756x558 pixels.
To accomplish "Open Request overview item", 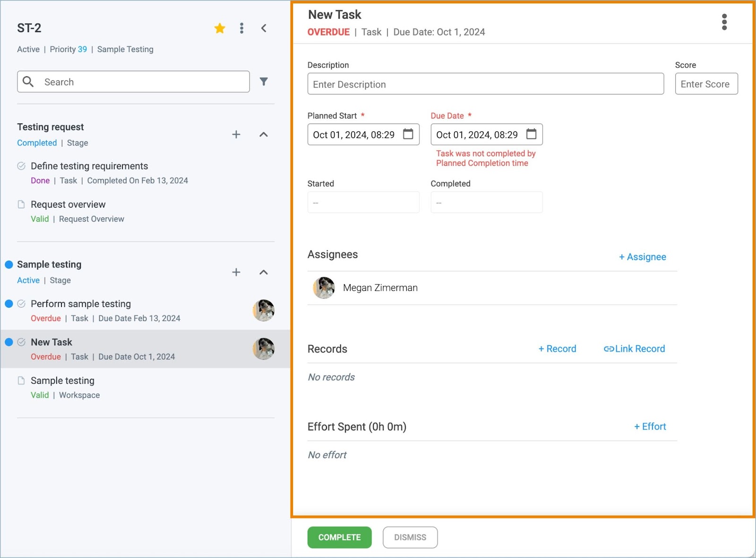I will (x=68, y=204).
